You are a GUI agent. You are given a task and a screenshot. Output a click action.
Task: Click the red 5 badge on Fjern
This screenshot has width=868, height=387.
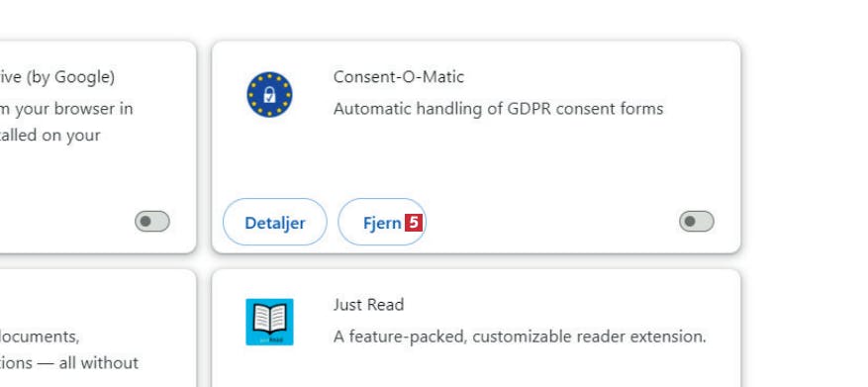point(414,223)
